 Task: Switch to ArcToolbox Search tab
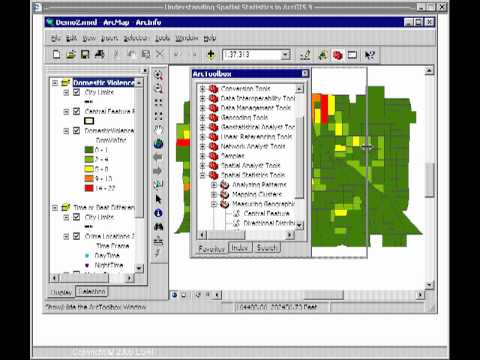point(267,248)
